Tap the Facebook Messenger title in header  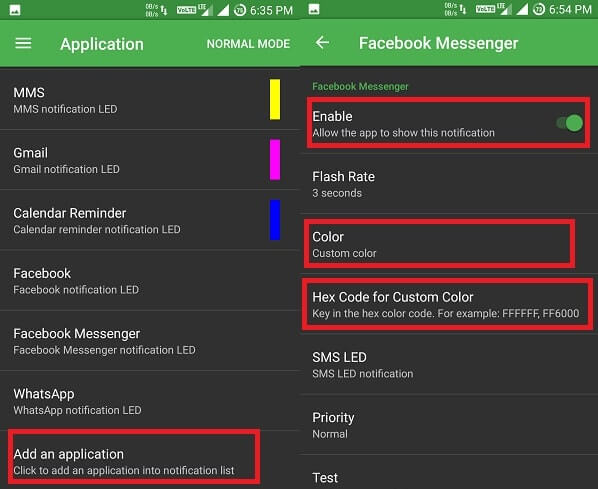pos(438,43)
